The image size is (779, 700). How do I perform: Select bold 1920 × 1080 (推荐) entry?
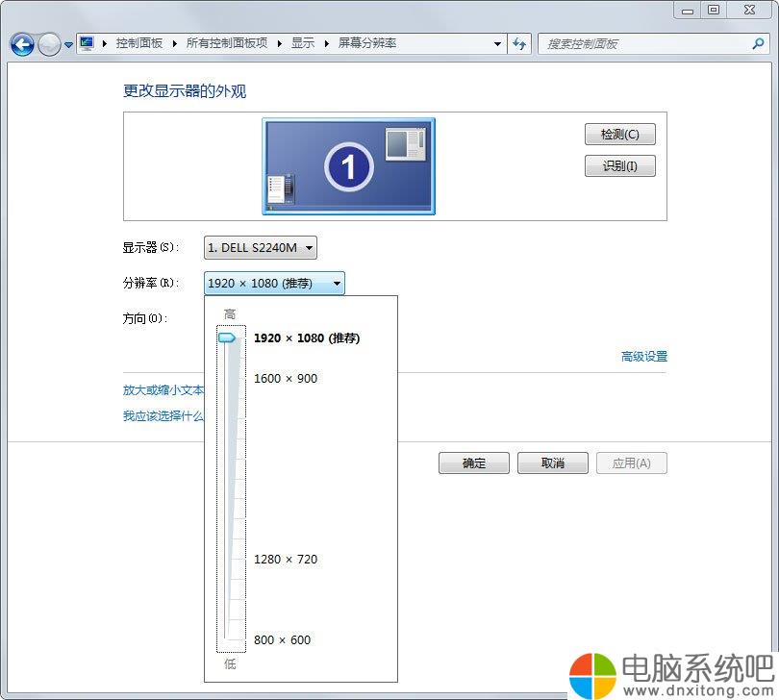[307, 337]
